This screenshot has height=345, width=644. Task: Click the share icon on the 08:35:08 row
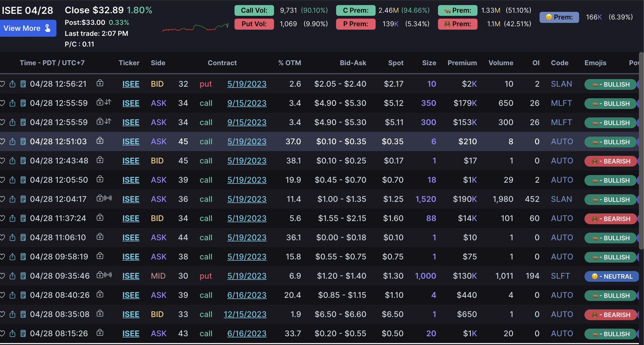pos(13,314)
